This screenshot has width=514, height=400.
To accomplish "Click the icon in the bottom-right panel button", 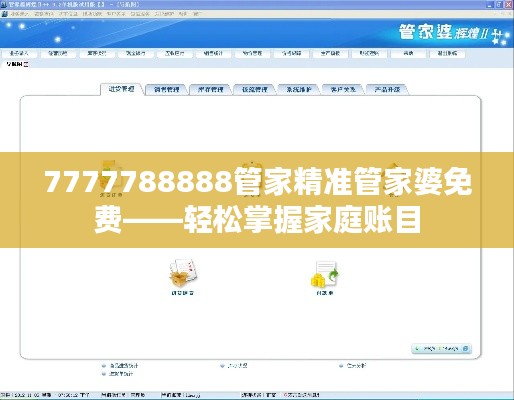I will pos(465,349).
